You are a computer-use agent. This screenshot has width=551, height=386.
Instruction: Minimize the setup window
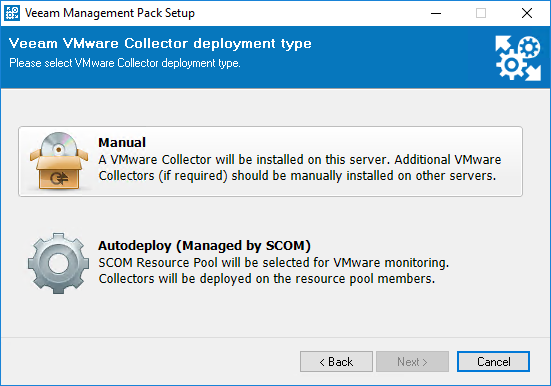point(436,13)
